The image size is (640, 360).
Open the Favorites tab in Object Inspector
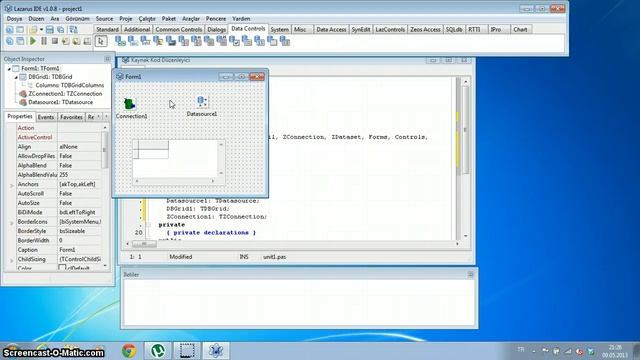click(x=71, y=117)
